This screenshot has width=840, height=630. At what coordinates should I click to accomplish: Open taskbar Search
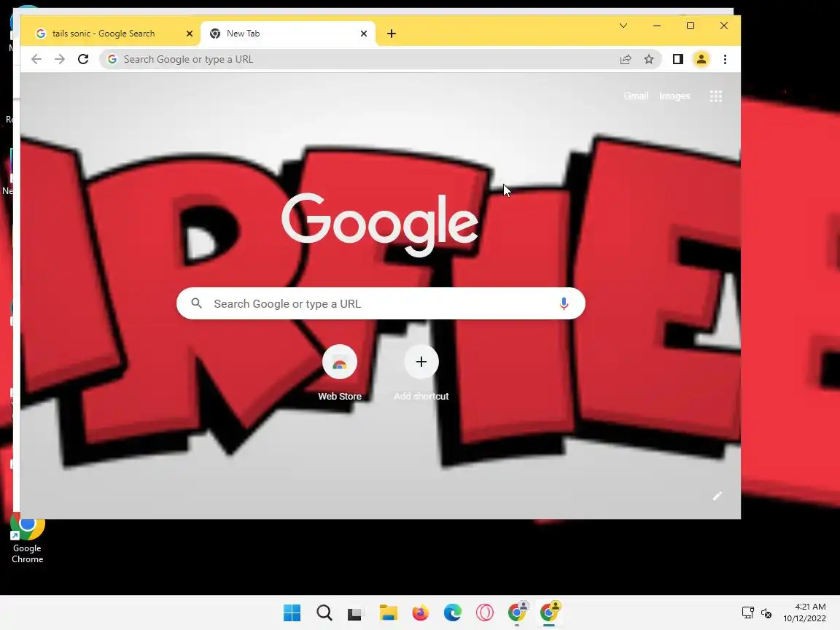pos(324,612)
